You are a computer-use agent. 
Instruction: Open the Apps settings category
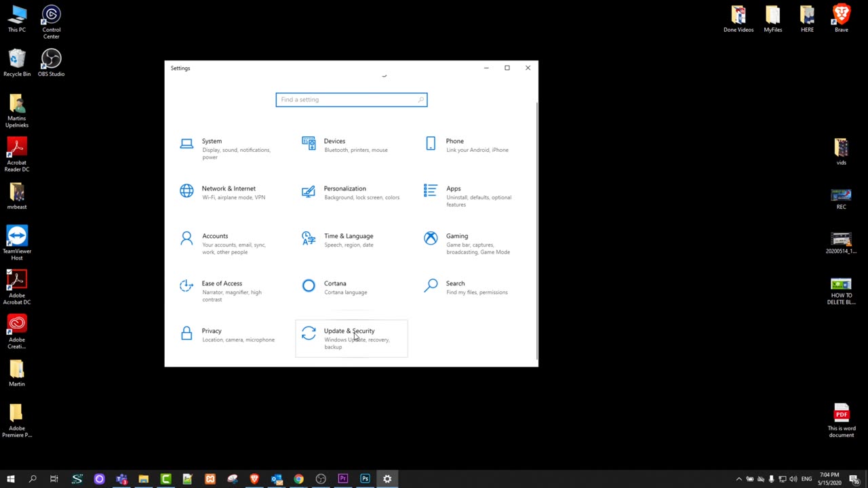[473, 196]
